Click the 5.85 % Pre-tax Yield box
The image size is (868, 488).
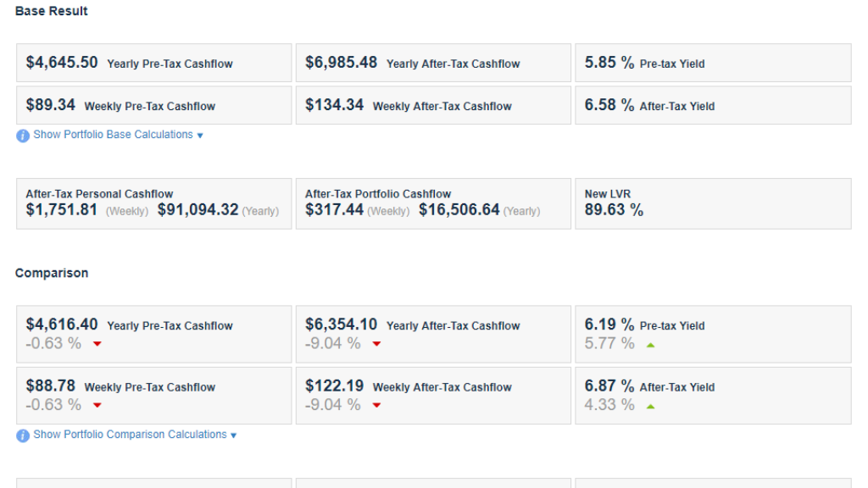coord(713,63)
